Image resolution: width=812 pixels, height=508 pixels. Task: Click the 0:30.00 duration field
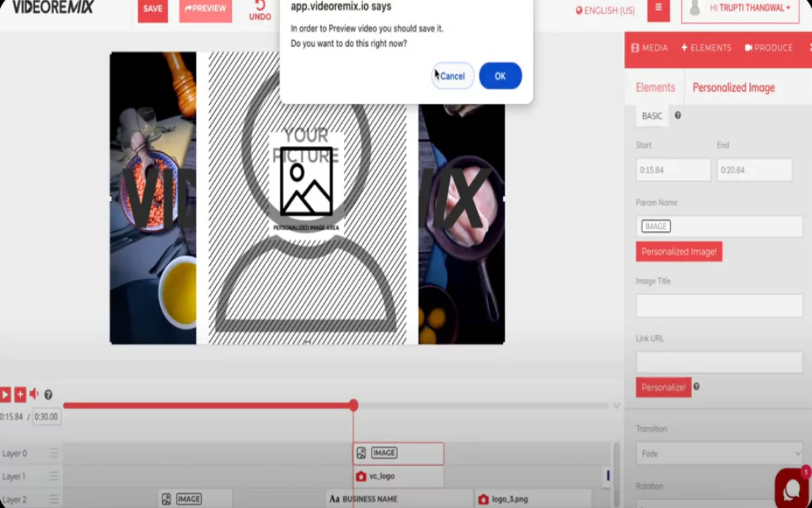coord(47,417)
